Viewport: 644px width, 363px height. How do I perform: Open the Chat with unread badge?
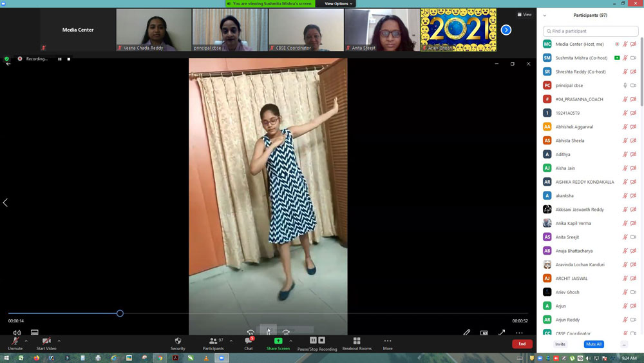(x=249, y=343)
